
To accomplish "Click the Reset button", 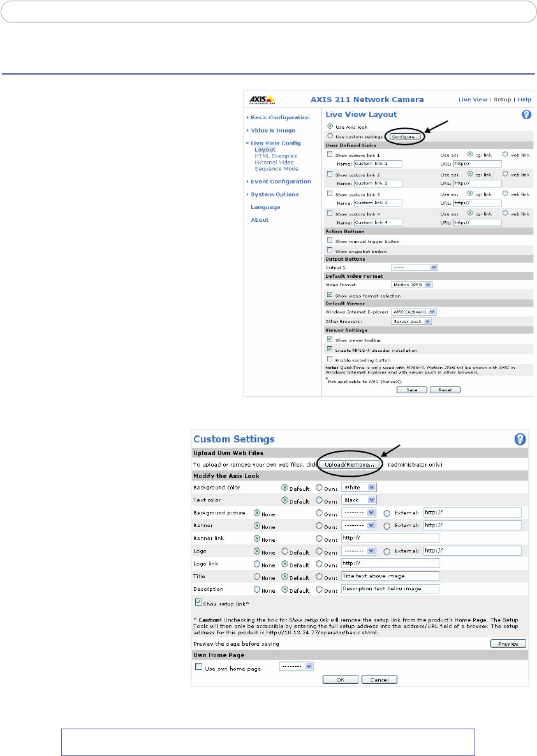I will pos(445,389).
